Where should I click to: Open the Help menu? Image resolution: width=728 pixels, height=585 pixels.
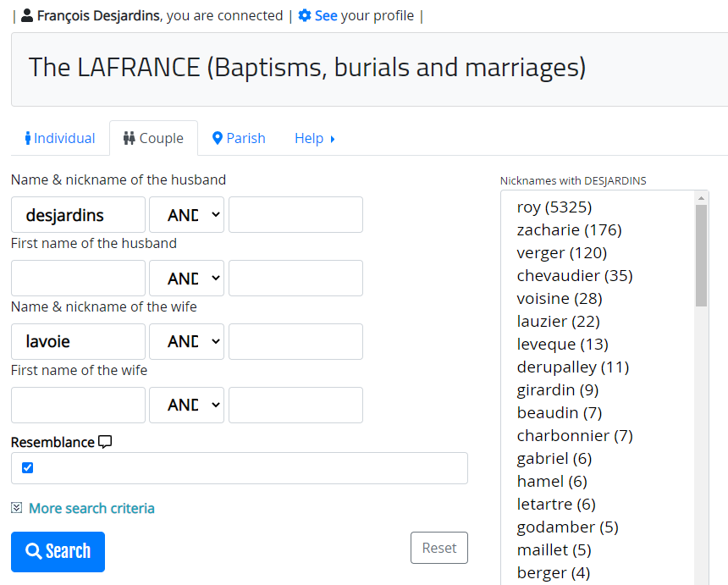pos(314,138)
